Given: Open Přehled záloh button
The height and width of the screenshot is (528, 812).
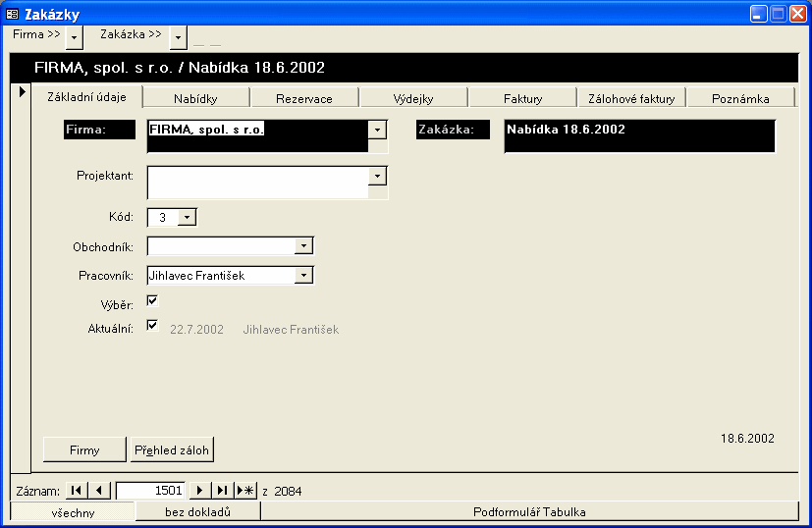Looking at the screenshot, I should click(172, 450).
